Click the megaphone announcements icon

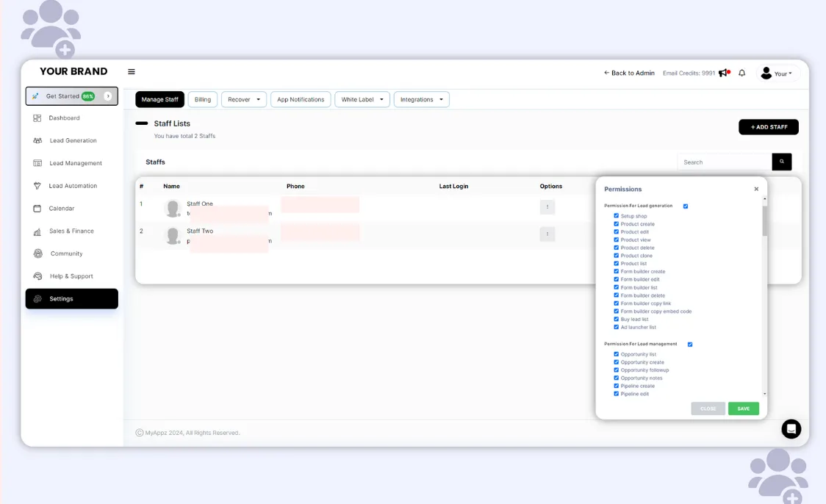point(724,73)
